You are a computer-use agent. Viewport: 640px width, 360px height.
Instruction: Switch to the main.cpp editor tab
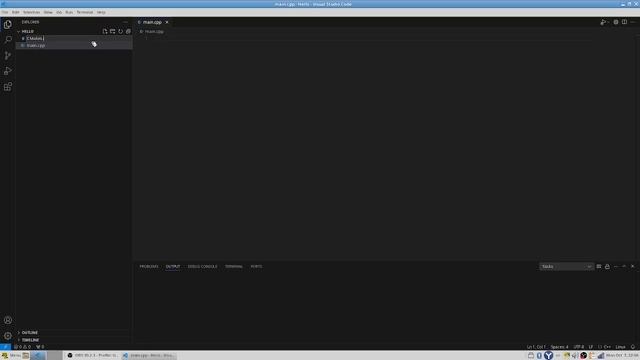click(x=152, y=22)
